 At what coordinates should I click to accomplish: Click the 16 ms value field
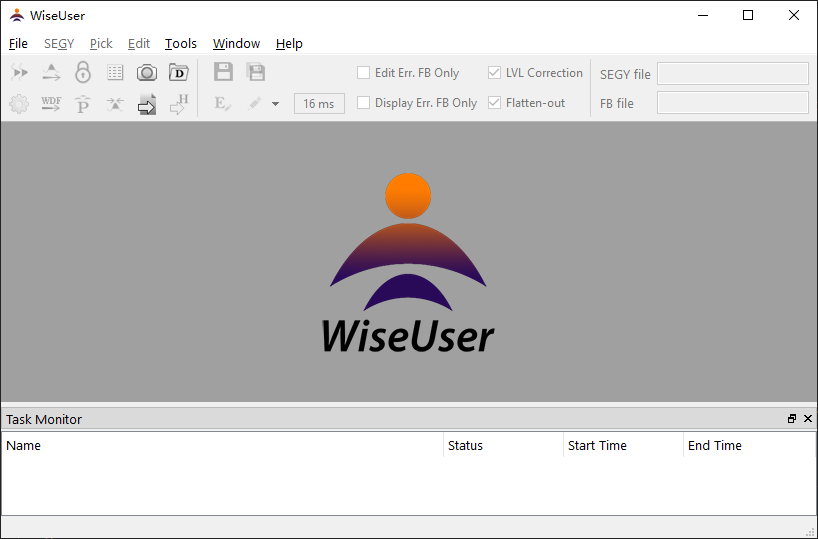[x=319, y=103]
